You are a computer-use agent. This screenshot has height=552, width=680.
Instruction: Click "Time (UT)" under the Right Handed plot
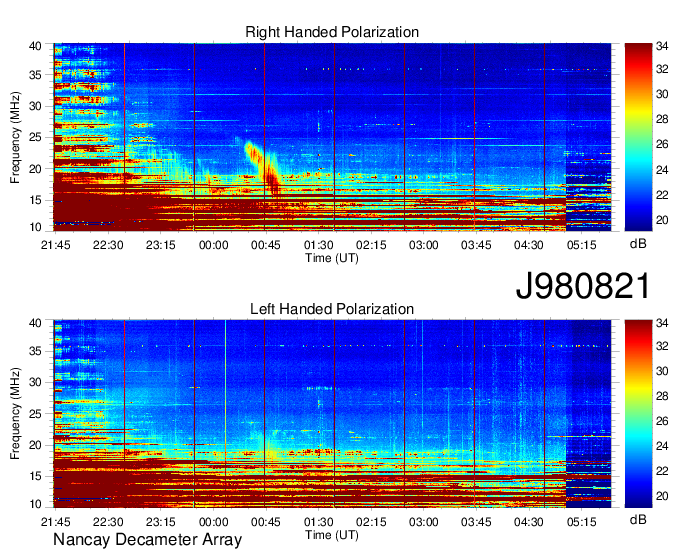coord(332,258)
